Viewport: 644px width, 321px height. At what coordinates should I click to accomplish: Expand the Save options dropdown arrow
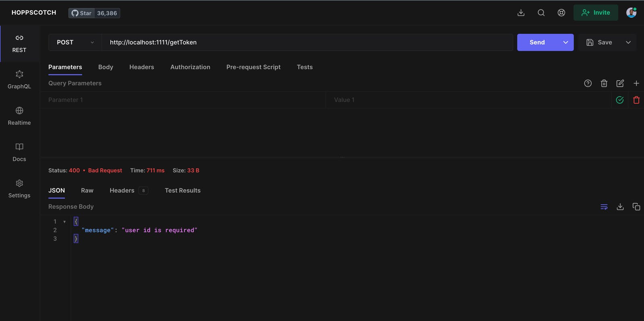(x=628, y=42)
